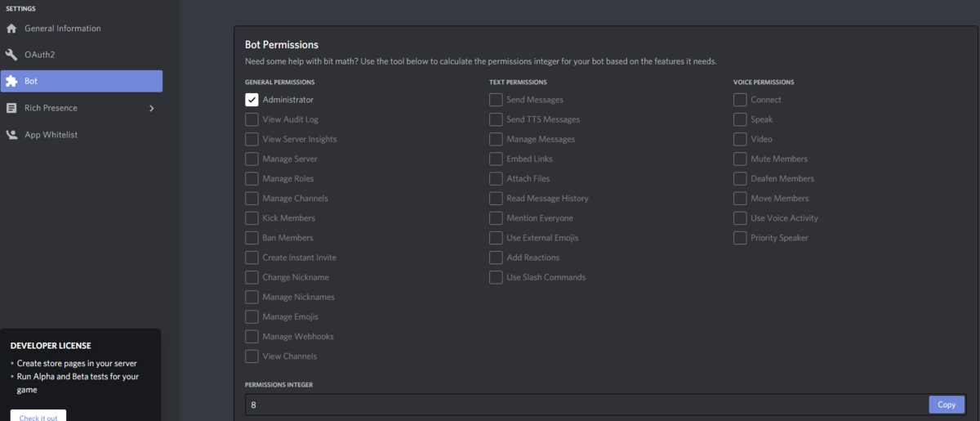980x421 pixels.
Task: Enable the Manage Roles permission
Action: coord(252,179)
